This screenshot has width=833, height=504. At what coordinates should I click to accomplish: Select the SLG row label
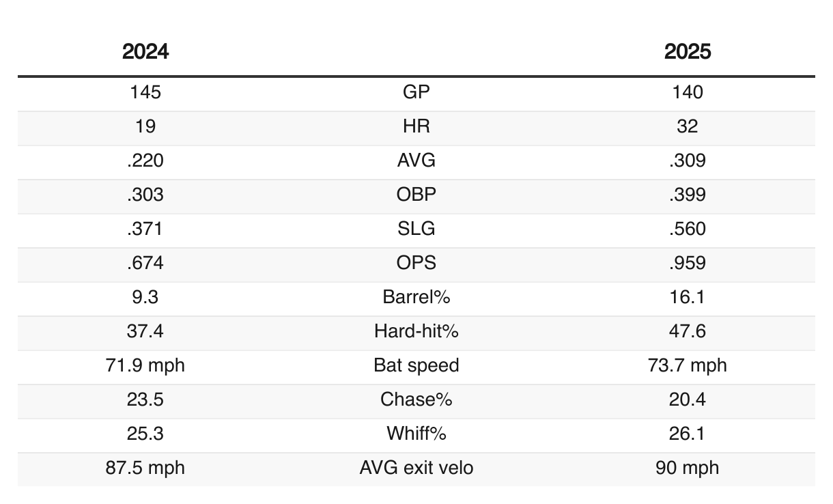pyautogui.click(x=416, y=229)
